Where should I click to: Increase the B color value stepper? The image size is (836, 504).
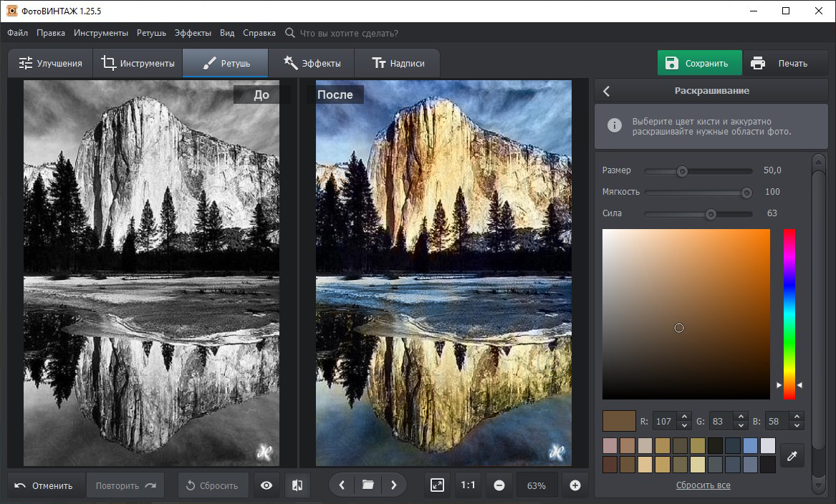[798, 417]
